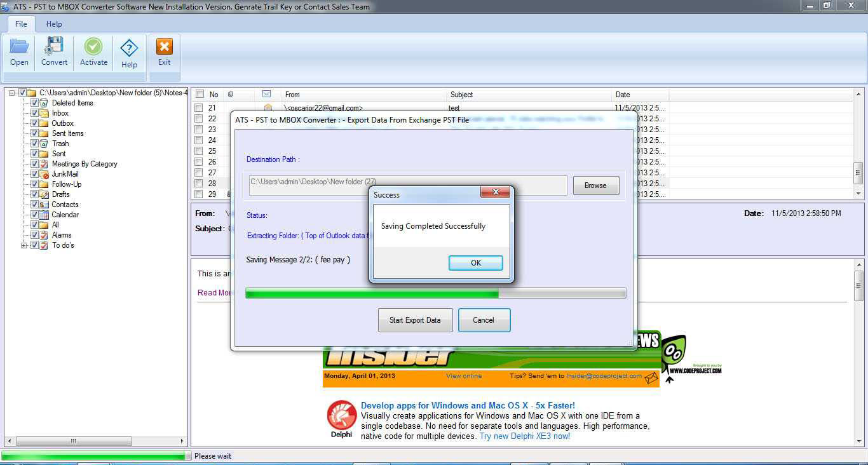Click the export progress bar
The width and height of the screenshot is (868, 465).
point(436,293)
